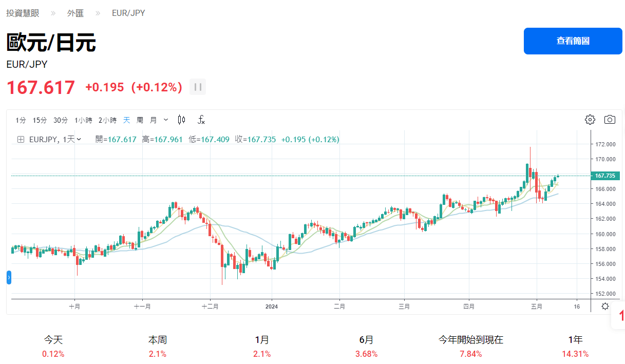Select the 周 weekly timeframe
The image size is (625, 364).
140,120
